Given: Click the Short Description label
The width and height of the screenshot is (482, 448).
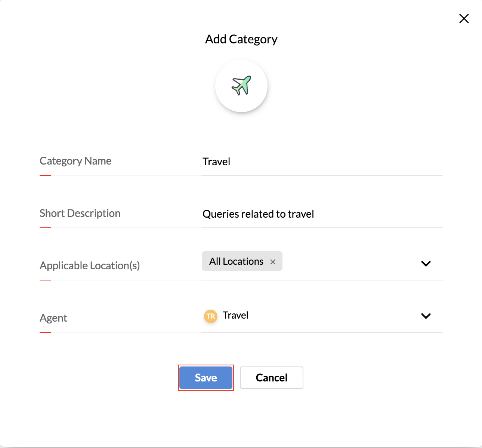Looking at the screenshot, I should pos(80,213).
